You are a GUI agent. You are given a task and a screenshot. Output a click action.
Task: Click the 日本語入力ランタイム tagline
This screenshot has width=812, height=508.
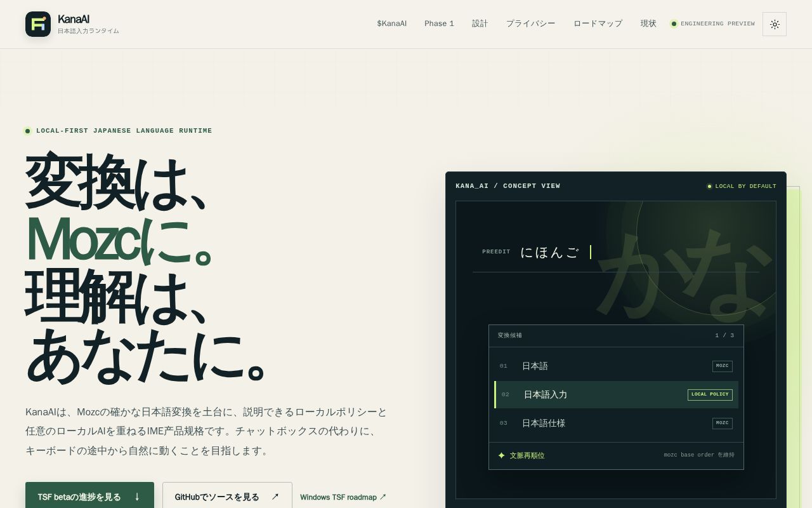pyautogui.click(x=88, y=31)
